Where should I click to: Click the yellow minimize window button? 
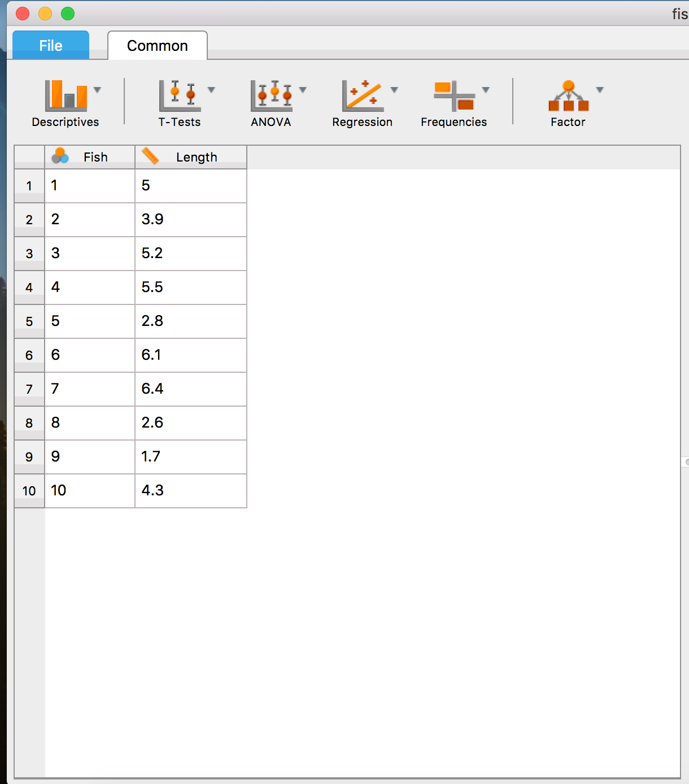pos(45,14)
